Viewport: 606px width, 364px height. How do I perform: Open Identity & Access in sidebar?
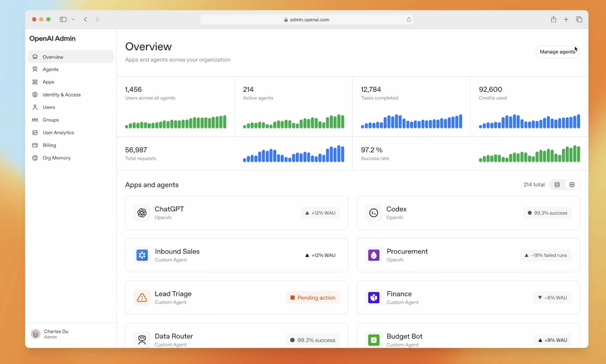tap(61, 95)
